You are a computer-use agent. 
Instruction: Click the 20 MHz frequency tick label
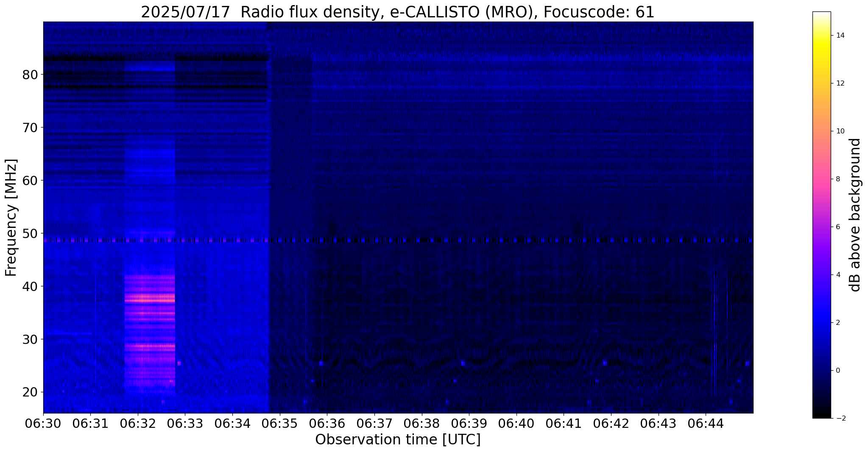[x=29, y=392]
